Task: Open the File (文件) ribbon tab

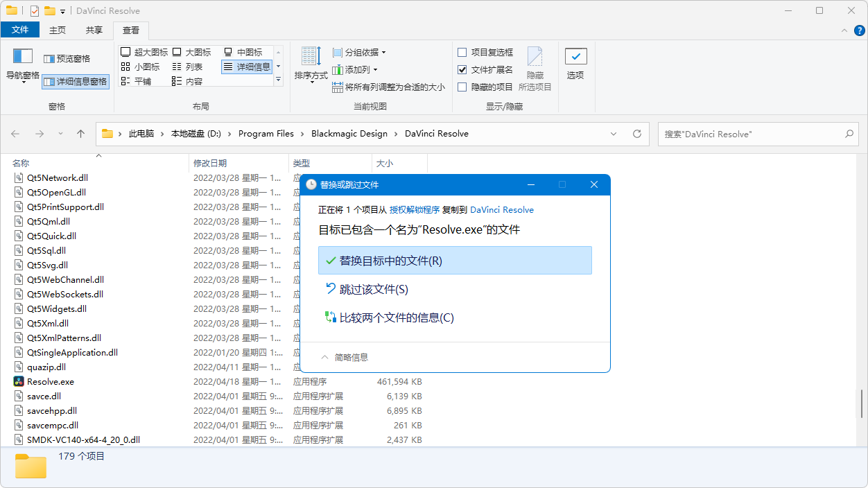Action: pyautogui.click(x=20, y=30)
